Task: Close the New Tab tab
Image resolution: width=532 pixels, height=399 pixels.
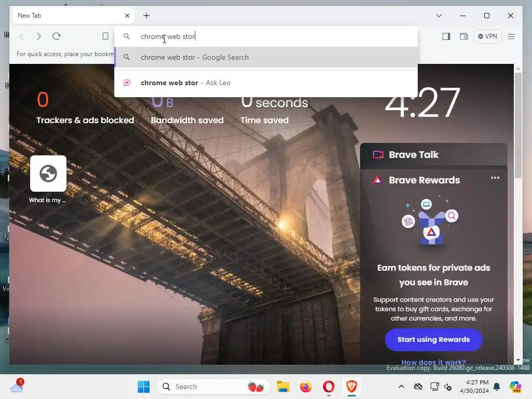Action: (x=127, y=16)
